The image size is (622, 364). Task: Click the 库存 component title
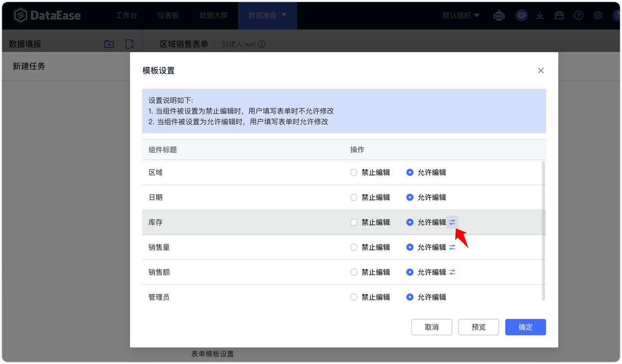tap(155, 222)
